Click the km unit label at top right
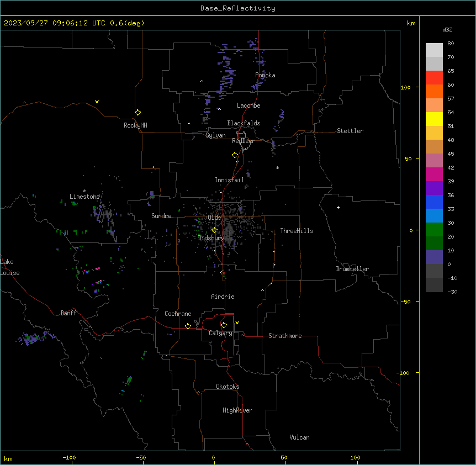Viewport: 476px width, 465px height. tap(411, 23)
